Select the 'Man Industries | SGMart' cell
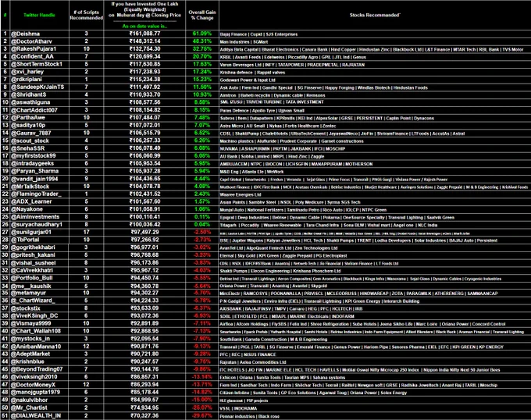This screenshot has height=420, width=531. click(375, 41)
